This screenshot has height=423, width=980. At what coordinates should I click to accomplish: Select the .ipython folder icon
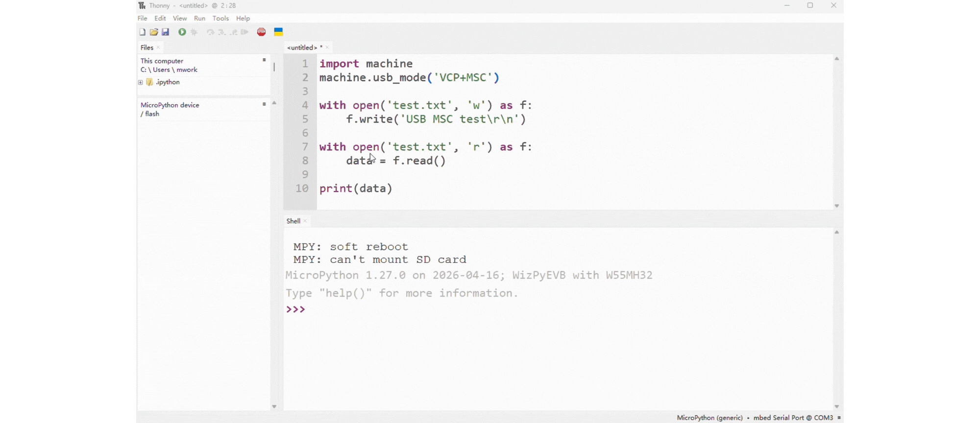pyautogui.click(x=150, y=82)
